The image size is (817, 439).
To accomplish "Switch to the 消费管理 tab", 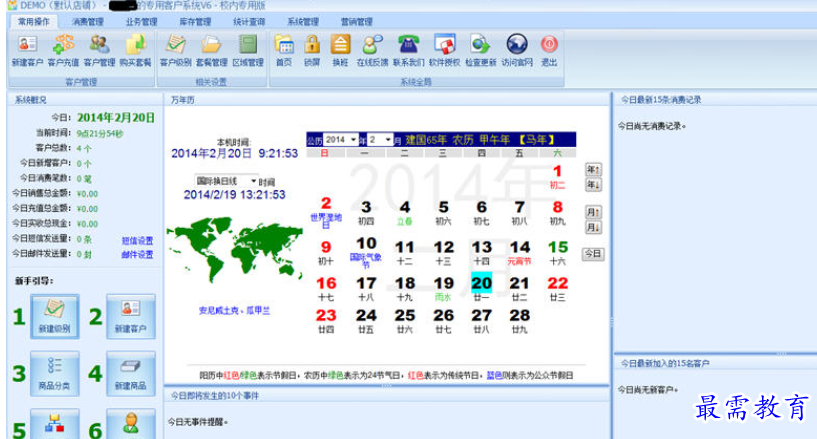I will click(88, 21).
